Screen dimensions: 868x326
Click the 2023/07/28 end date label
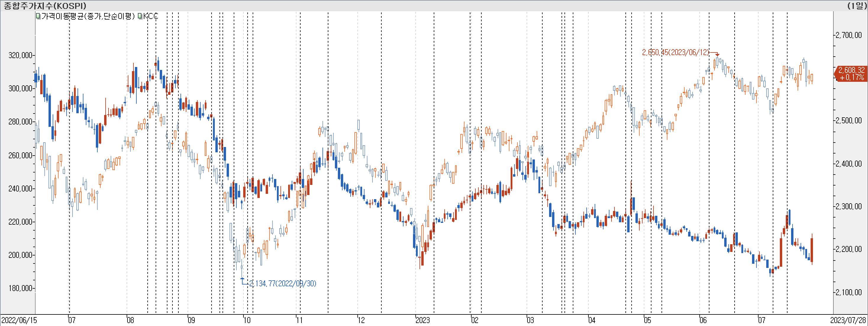click(x=848, y=320)
